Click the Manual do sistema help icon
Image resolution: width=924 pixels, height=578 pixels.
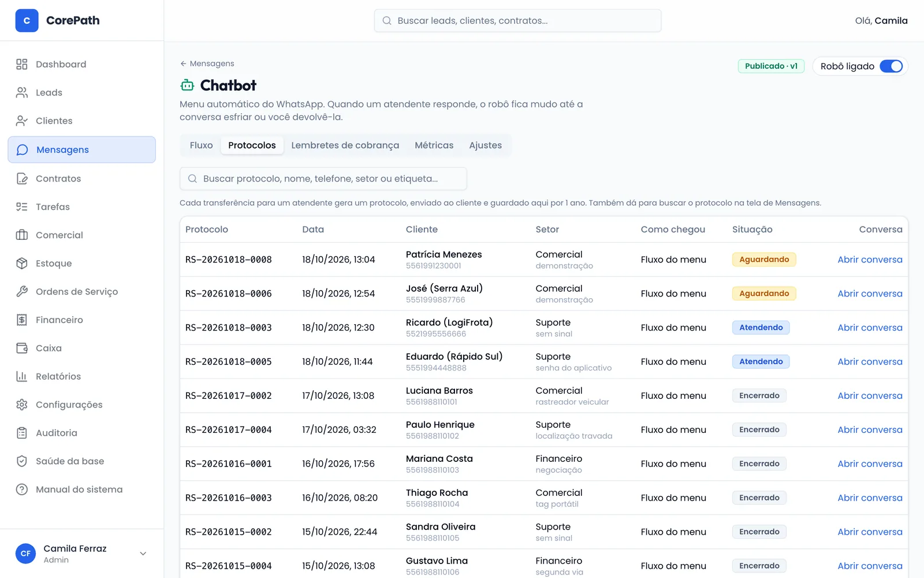pos(22,490)
